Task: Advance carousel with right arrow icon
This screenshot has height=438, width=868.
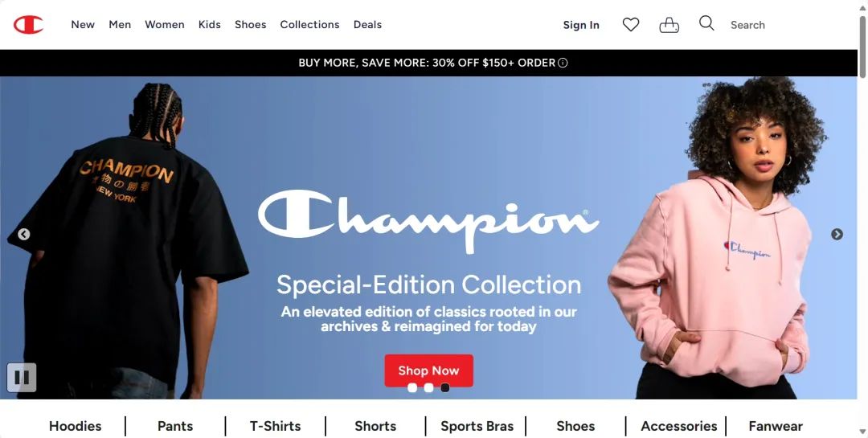Action: [x=837, y=234]
